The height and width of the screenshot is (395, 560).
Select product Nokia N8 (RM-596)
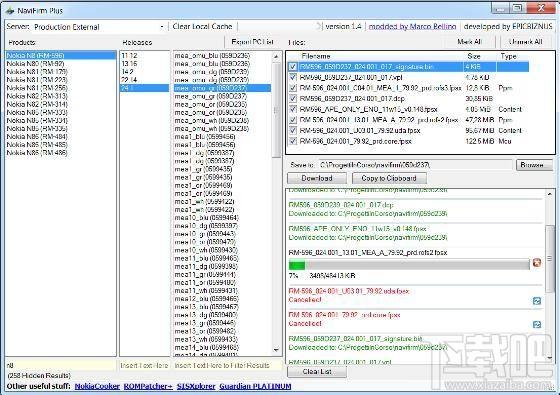[x=61, y=55]
